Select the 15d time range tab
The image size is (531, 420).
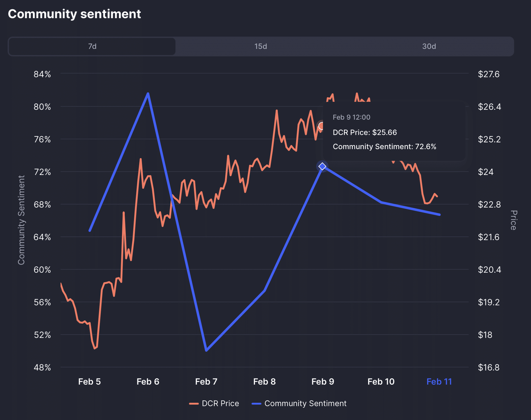click(x=261, y=46)
